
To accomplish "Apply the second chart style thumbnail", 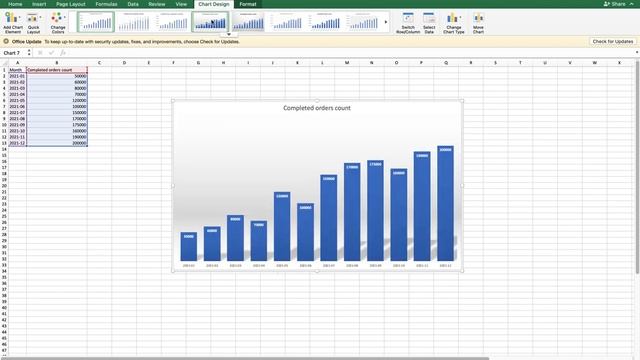I will tap(134, 22).
